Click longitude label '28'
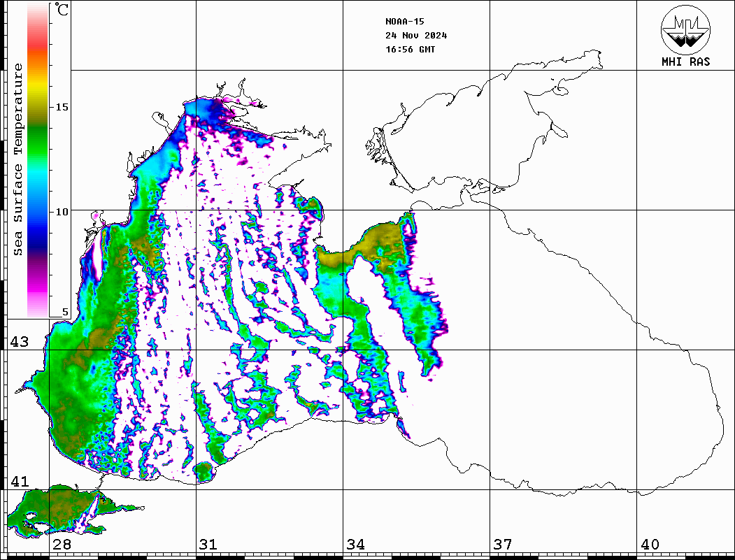 (x=62, y=545)
